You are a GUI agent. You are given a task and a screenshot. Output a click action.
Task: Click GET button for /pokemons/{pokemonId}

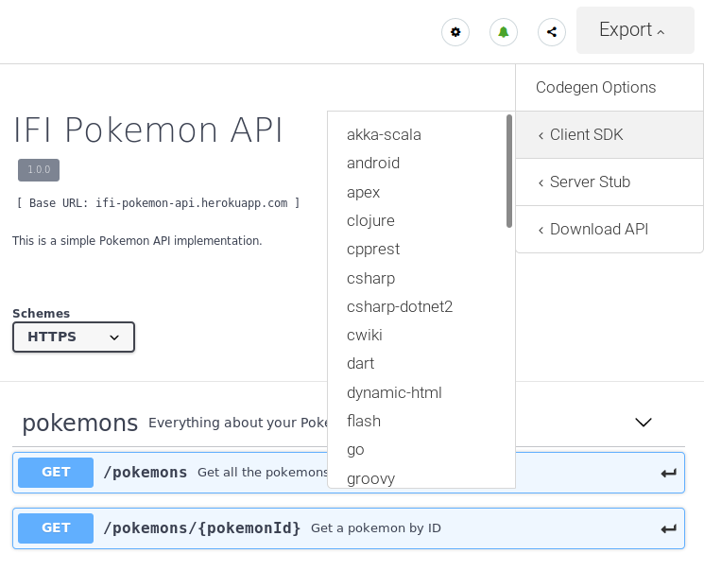pos(56,528)
